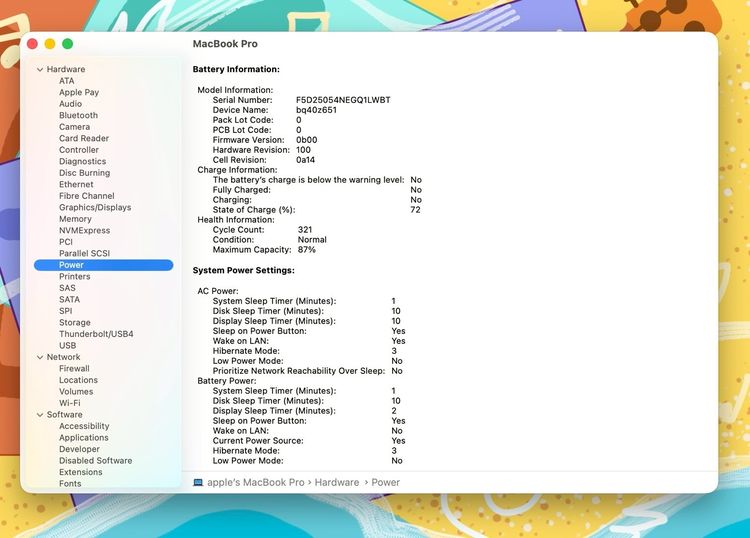Select Fonts under Software

tap(70, 483)
